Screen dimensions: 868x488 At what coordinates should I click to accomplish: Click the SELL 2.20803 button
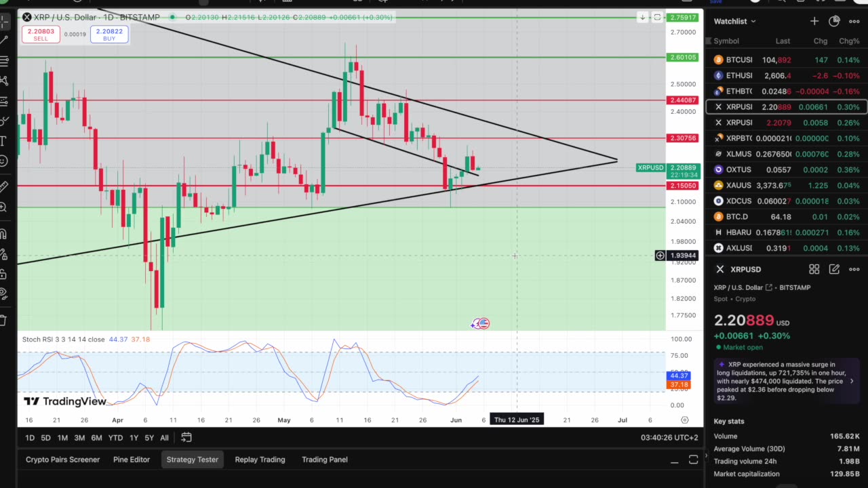(41, 34)
